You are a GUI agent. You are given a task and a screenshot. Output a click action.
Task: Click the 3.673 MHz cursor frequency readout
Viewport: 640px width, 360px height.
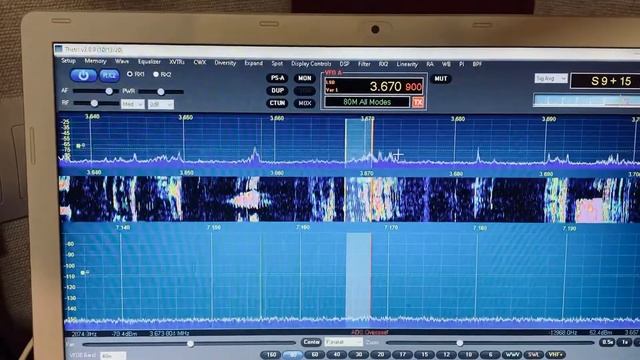169,333
